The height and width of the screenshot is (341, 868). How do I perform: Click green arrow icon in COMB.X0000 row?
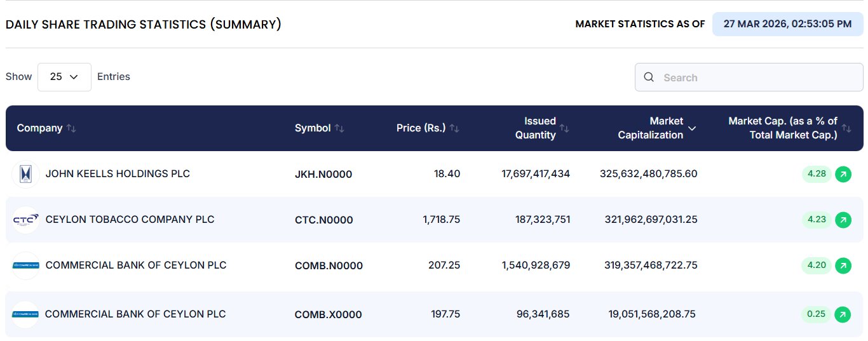pos(843,314)
